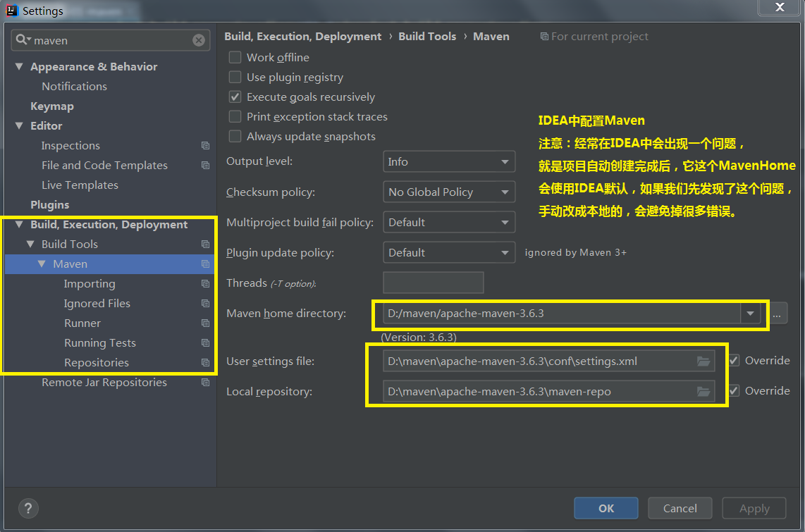
Task: Click project-level icon beside Runner
Action: coord(205,323)
